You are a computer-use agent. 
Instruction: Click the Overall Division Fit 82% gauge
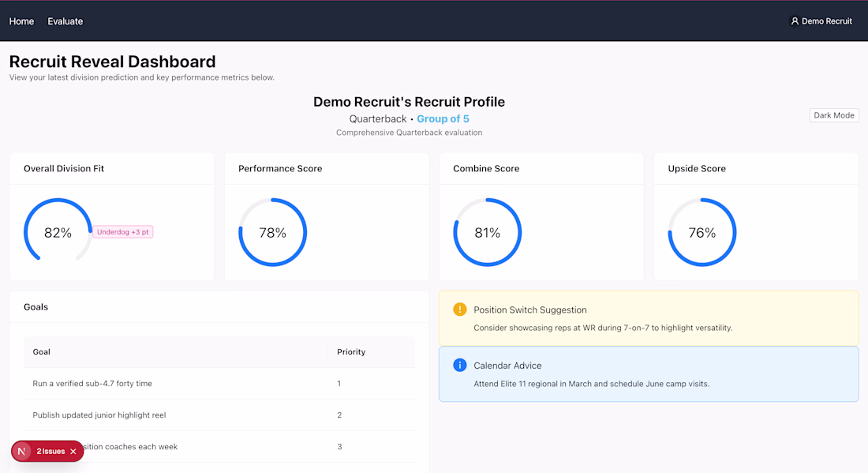pos(58,232)
